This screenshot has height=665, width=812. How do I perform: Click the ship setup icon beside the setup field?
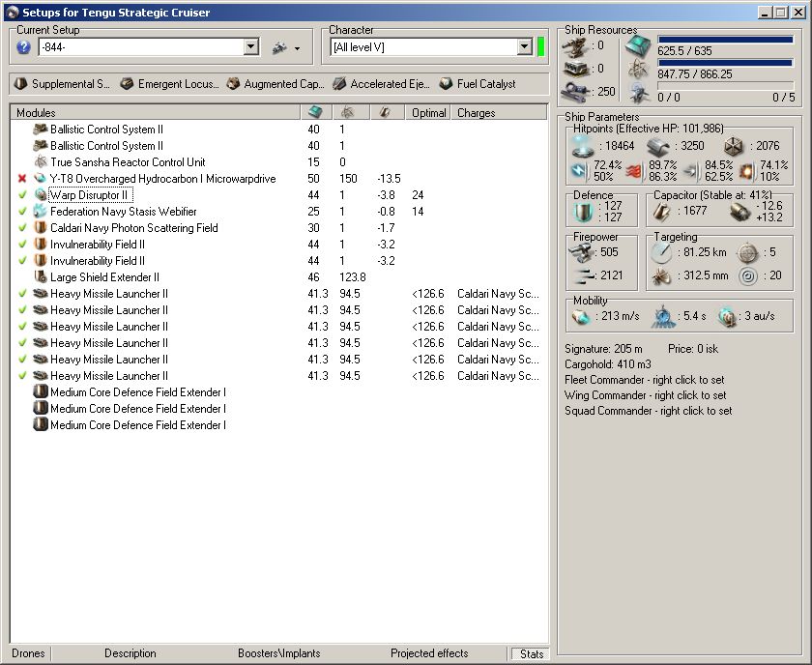click(278, 47)
